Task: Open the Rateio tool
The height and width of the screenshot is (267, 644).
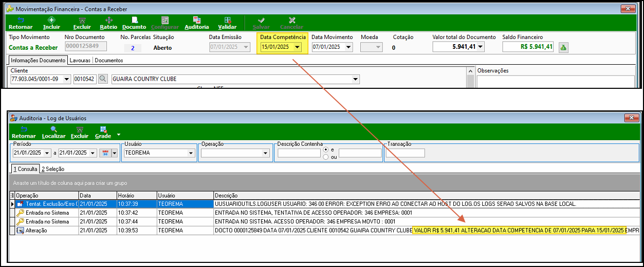Action: pos(108,23)
